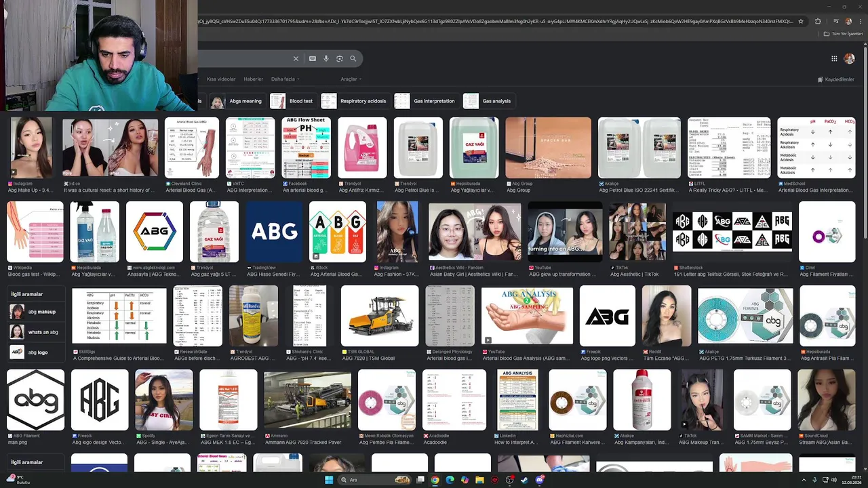This screenshot has height=488, width=868.
Task: Open the Spotify 'ABG - Single' cover image
Action: click(163, 400)
